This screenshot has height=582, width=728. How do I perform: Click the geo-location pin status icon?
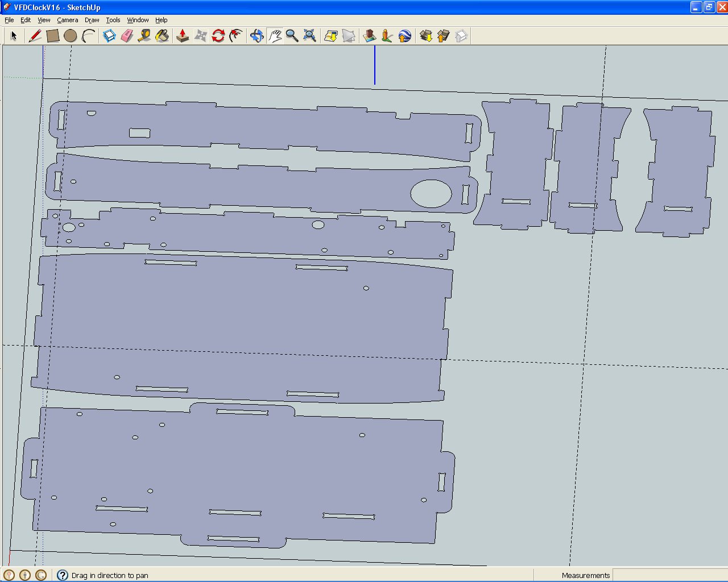tap(9, 575)
